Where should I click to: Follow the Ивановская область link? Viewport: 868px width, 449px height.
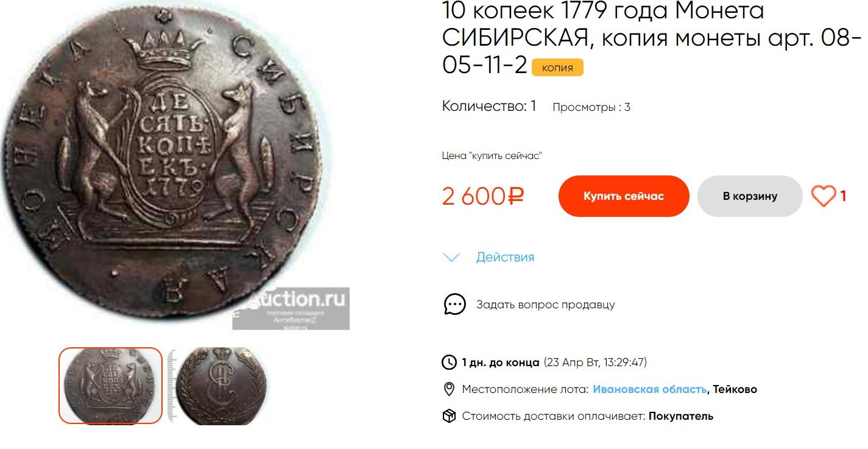coord(649,389)
